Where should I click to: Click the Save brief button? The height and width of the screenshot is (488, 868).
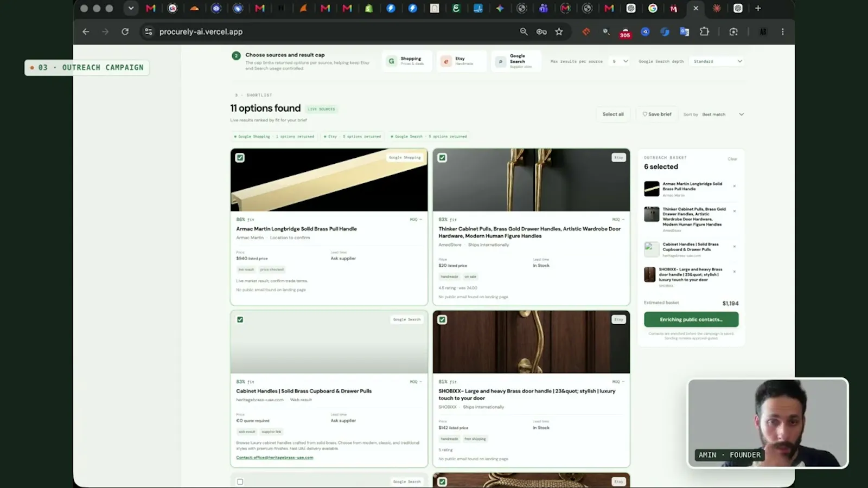coord(657,114)
